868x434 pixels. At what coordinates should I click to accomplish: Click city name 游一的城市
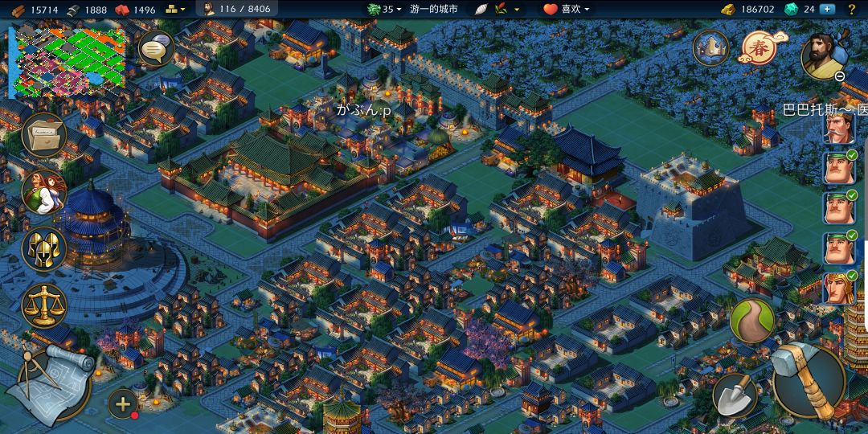tap(433, 10)
